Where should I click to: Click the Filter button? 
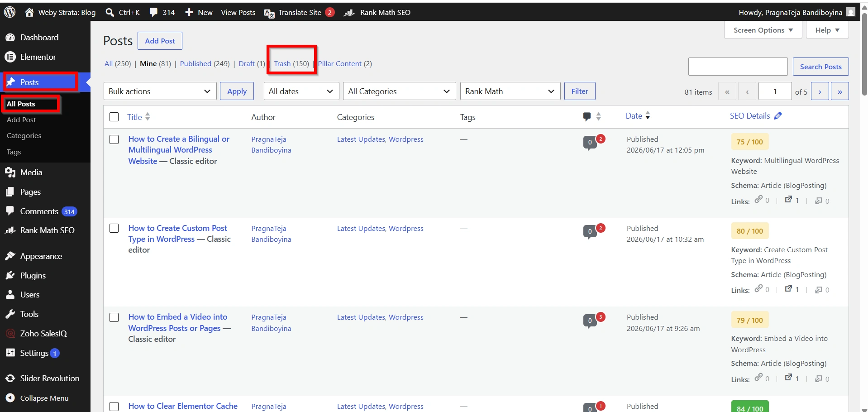pos(580,91)
